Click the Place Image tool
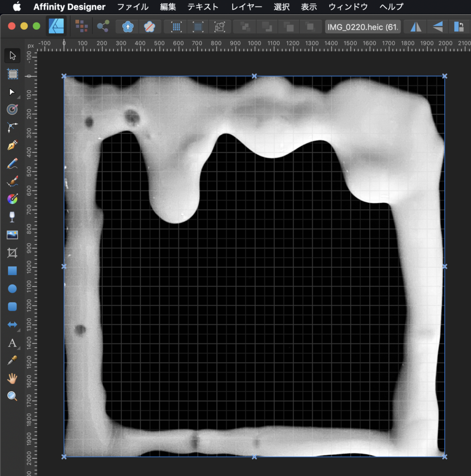Image resolution: width=471 pixels, height=476 pixels. tap(13, 235)
